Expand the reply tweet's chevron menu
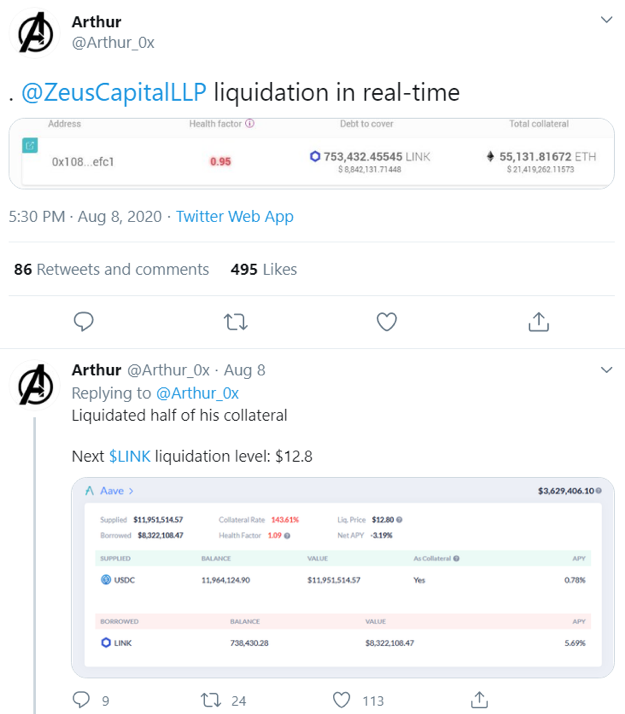The height and width of the screenshot is (714, 625). pos(606,370)
